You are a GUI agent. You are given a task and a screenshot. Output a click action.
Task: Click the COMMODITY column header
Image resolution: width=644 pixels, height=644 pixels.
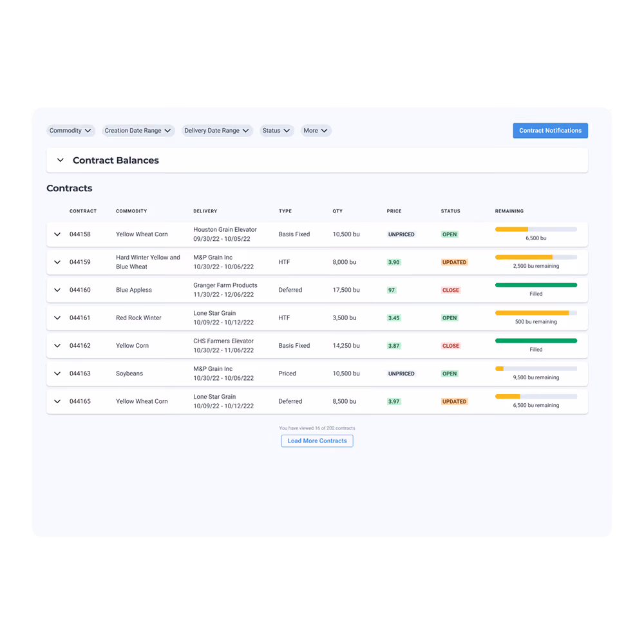coord(131,211)
